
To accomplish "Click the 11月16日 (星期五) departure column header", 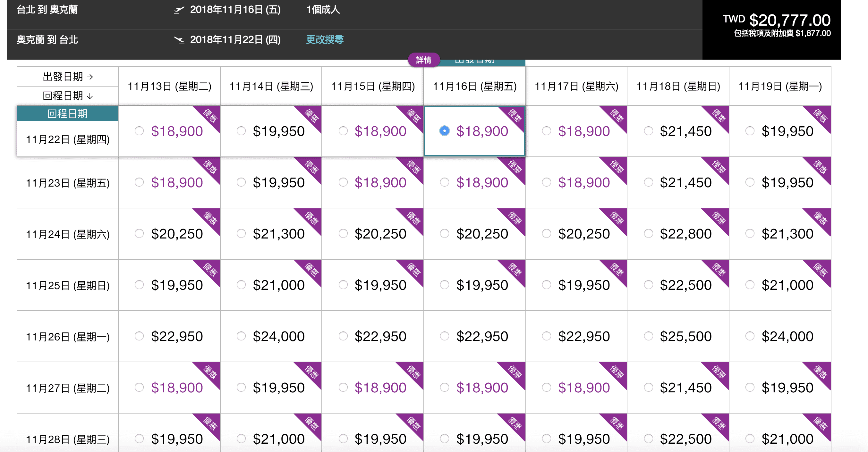I will tap(474, 87).
